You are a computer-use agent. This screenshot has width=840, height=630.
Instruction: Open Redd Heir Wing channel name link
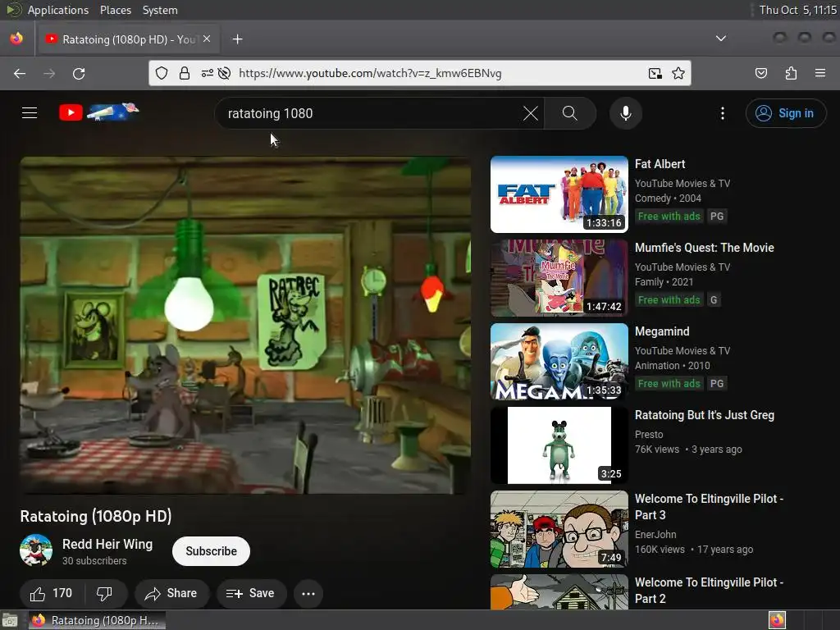[107, 544]
